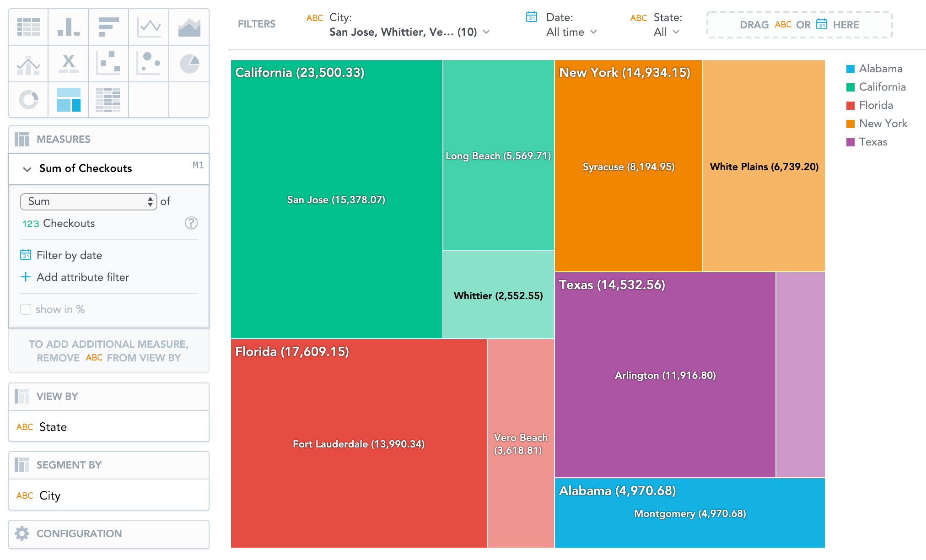The image size is (926, 560).
Task: Click the Checkouts fact label
Action: click(69, 223)
